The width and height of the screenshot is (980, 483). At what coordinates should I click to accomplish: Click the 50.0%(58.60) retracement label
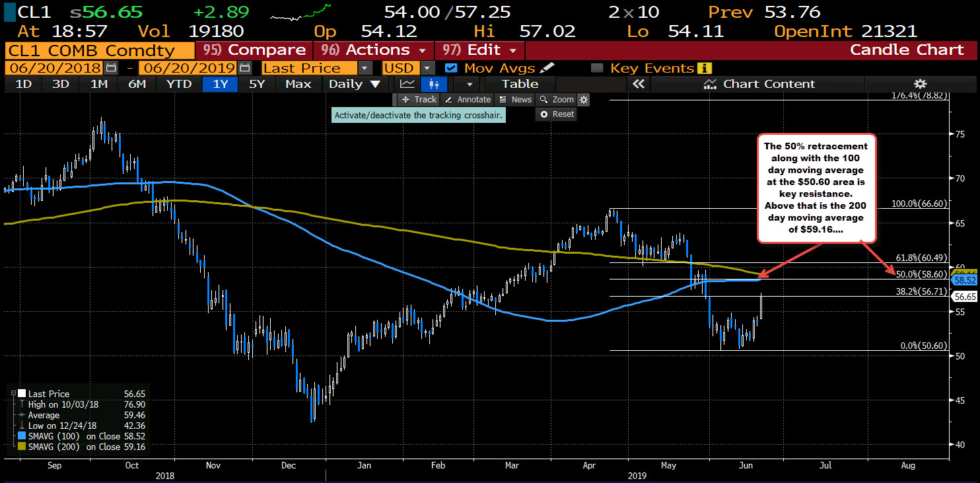[x=920, y=274]
